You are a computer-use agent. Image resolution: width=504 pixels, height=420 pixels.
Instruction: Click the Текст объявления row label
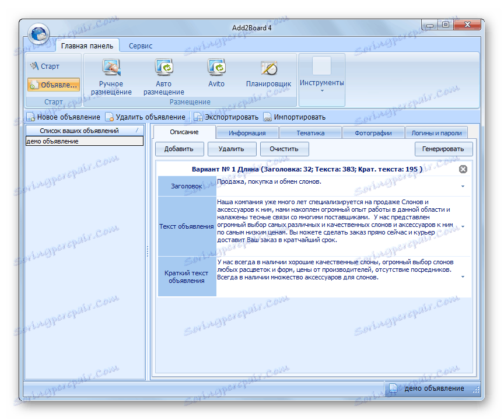[x=187, y=226]
